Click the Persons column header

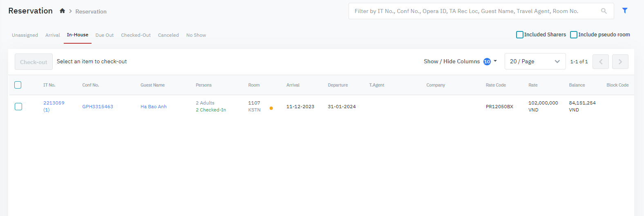(x=203, y=85)
